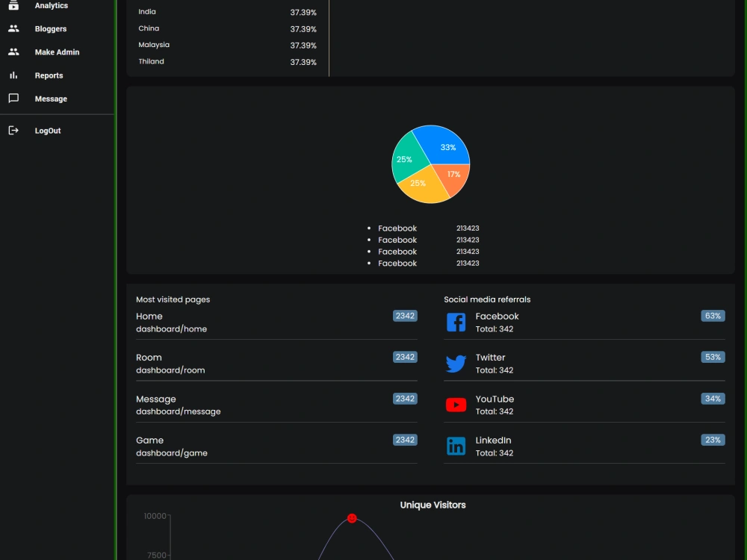
Task: Click the YouTube play icon
Action: click(x=456, y=405)
